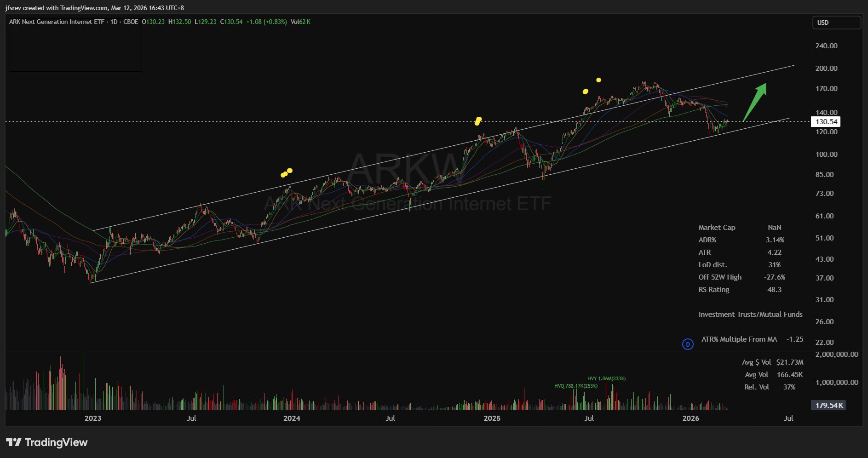Click the 2025 label on the time axis
The image size is (868, 458).
point(492,418)
